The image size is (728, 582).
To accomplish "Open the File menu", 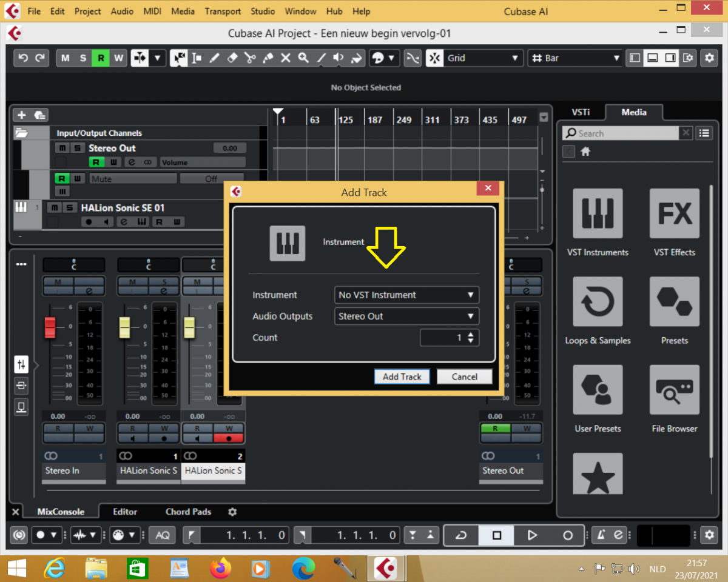I will 34,11.
